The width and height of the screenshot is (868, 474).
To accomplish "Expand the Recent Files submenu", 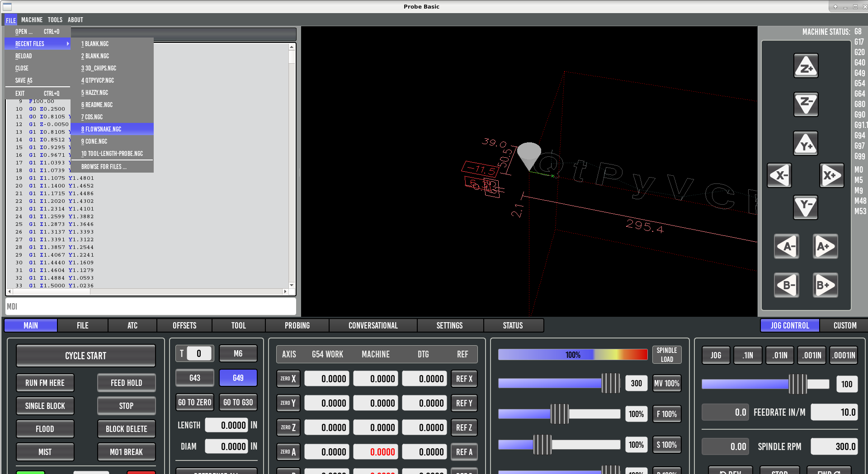I will (38, 44).
